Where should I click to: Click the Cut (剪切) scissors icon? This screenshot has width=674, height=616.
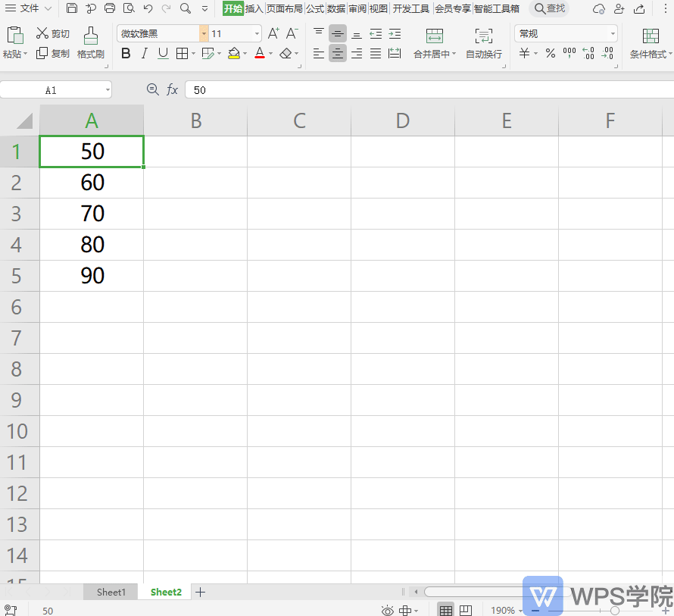pos(42,33)
